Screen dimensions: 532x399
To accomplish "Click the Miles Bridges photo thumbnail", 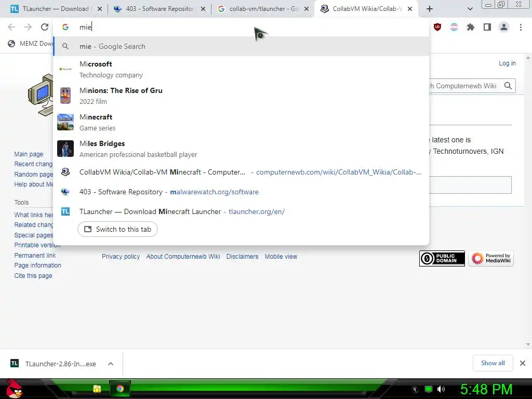I will pyautogui.click(x=65, y=149).
